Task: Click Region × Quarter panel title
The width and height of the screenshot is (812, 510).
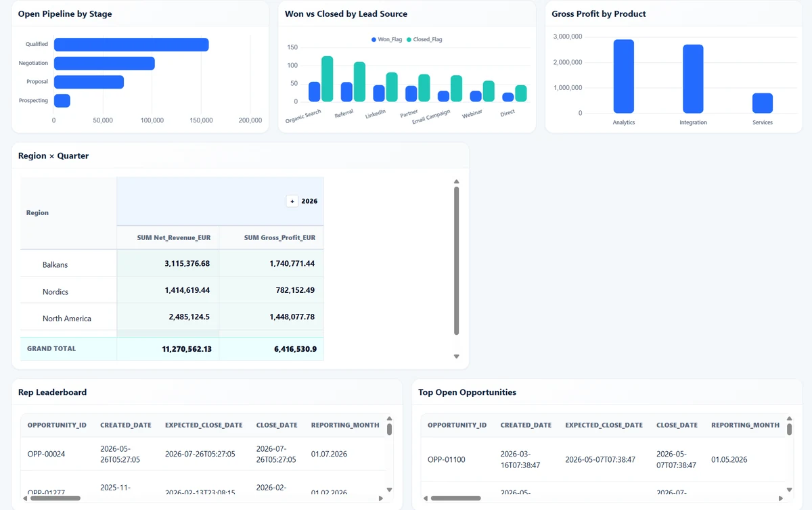Action: point(53,156)
